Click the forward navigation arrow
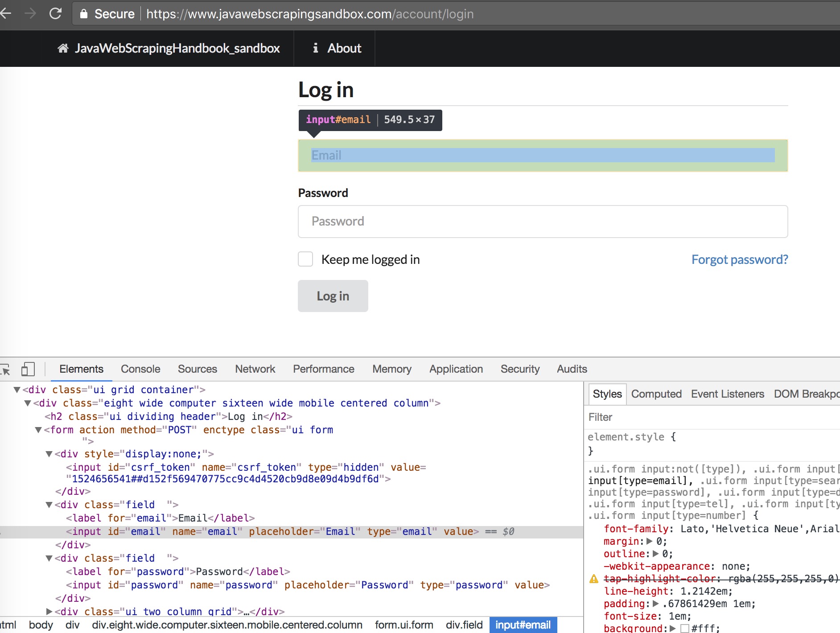 pos(31,13)
